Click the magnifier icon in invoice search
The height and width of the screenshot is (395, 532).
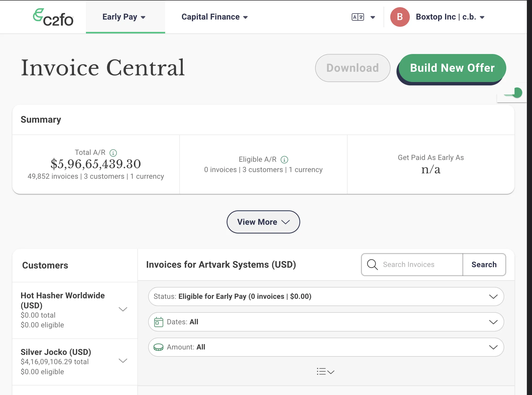[372, 265]
